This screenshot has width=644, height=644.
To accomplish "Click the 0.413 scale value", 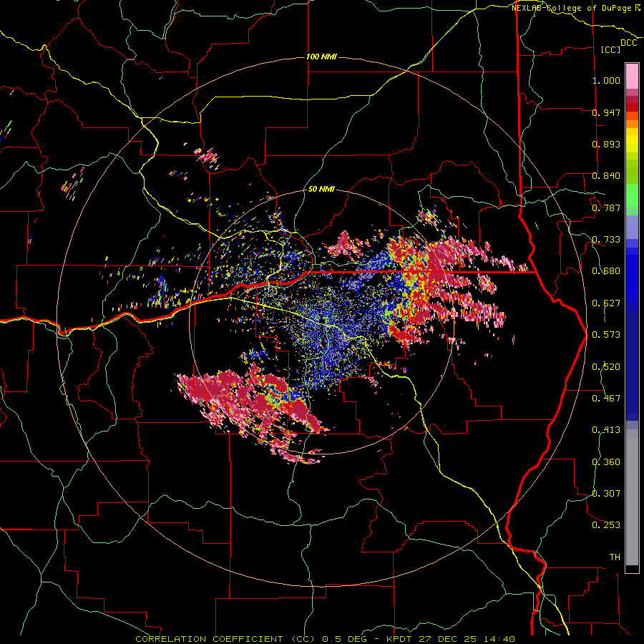I will click(x=606, y=430).
